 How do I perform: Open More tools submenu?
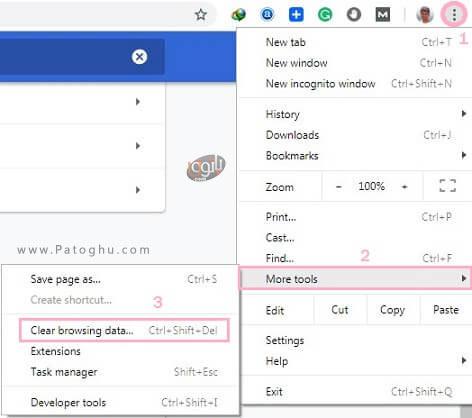(356, 278)
